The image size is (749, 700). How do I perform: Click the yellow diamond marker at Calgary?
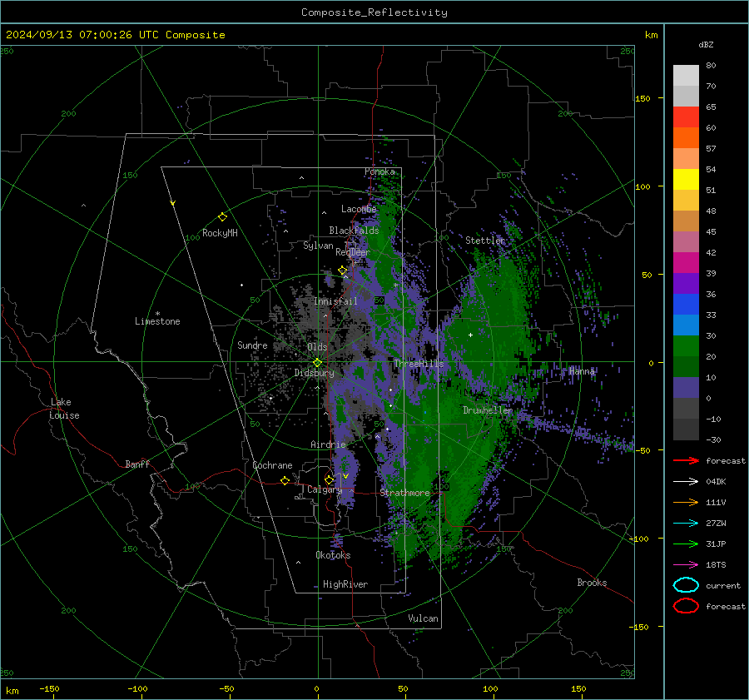click(329, 479)
